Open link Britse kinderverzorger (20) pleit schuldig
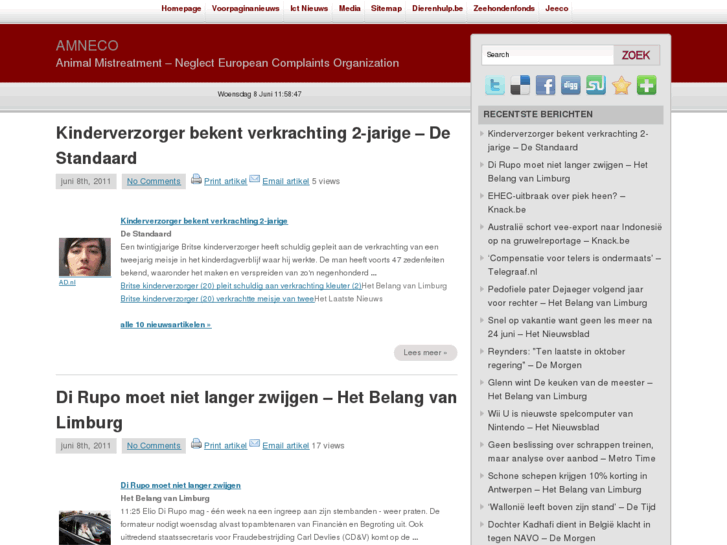The image size is (727, 545). 241,286
